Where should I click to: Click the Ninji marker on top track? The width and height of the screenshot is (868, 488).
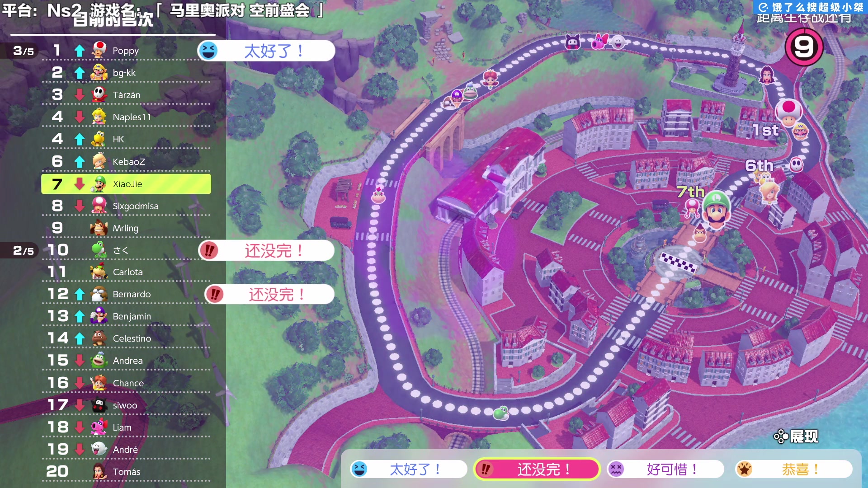(573, 42)
